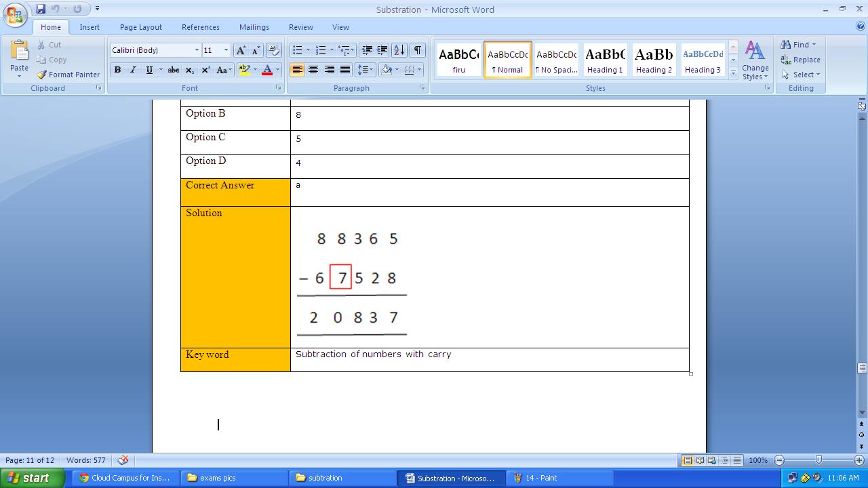The image size is (868, 488).
Task: Save the document from Quick Access Toolbar
Action: click(41, 9)
